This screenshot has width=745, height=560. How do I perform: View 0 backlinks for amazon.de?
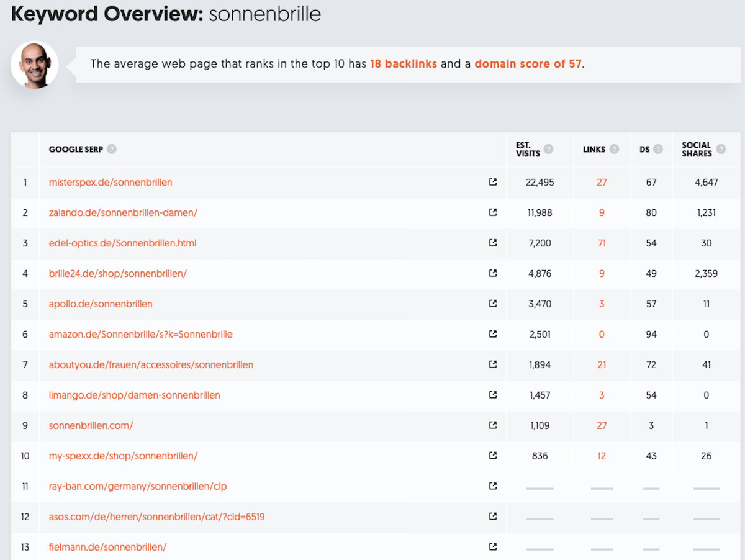(602, 335)
